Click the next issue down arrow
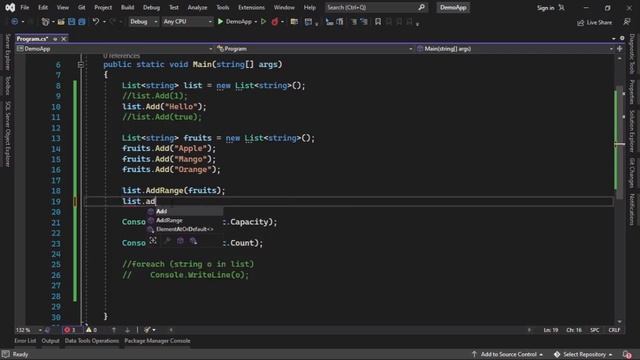The image size is (640, 360). tap(127, 330)
